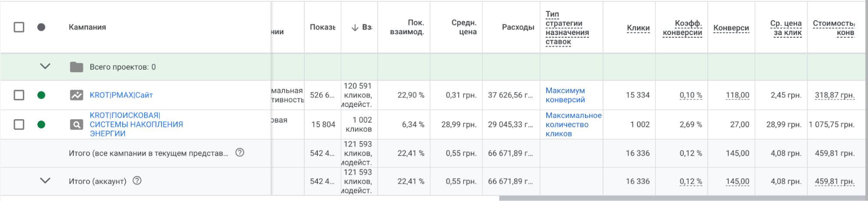Click the search campaign magnifier icon
Viewport: 868px width, 201px height.
pos(76,125)
